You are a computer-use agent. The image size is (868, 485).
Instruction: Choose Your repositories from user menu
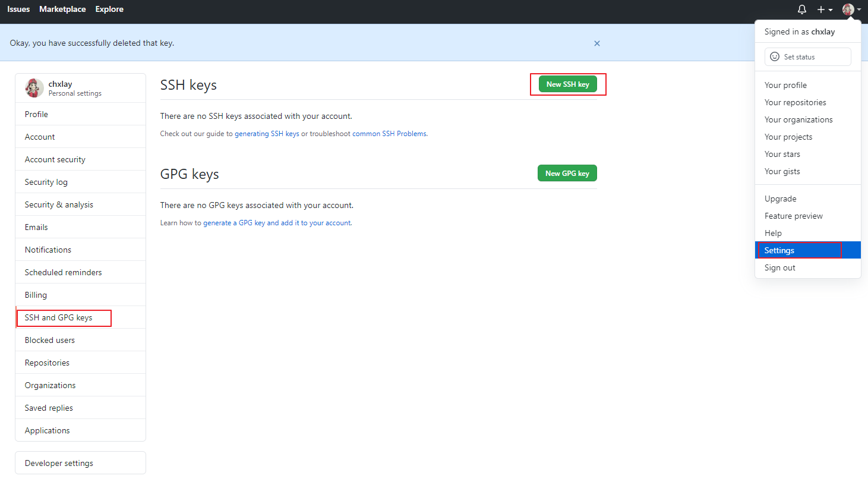(x=807, y=102)
